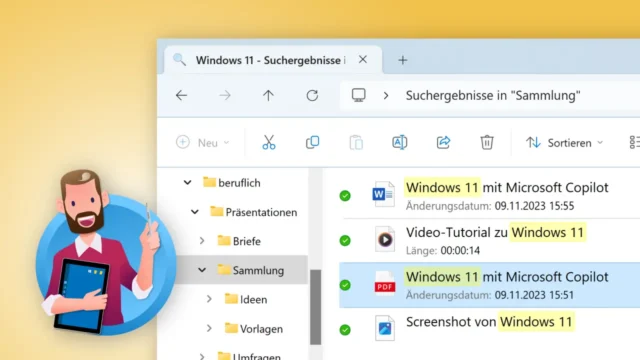
Task: Select Video-Tutorial zu Windows 11 file
Action: pyautogui.click(x=489, y=241)
